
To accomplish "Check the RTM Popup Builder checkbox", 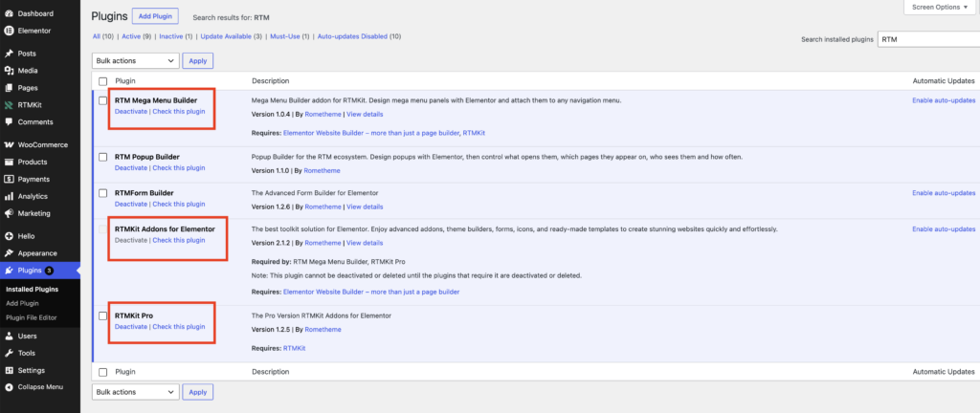I will [x=103, y=157].
